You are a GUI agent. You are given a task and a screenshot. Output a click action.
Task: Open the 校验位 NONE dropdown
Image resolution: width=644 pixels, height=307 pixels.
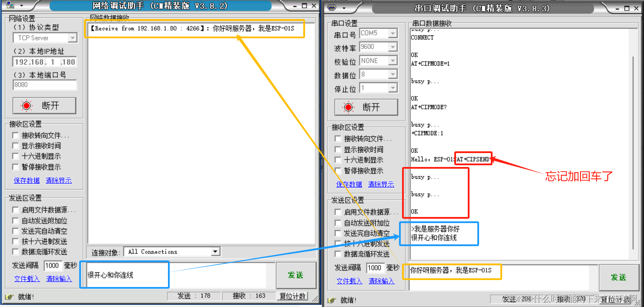(394, 60)
